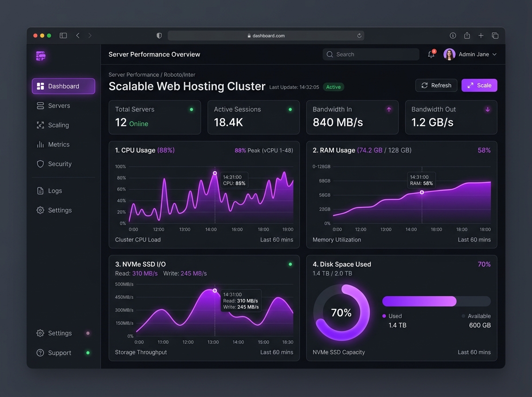The height and width of the screenshot is (397, 532).
Task: Click the Available legend dark dot
Action: coord(463,316)
